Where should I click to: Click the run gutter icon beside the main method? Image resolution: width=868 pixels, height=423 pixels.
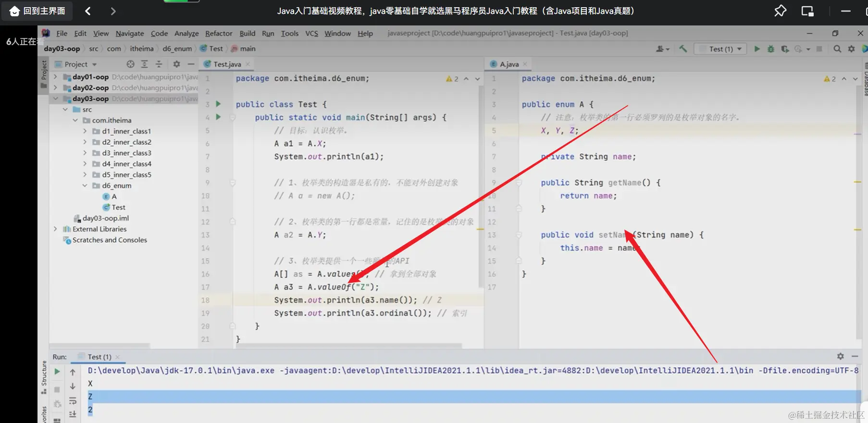(218, 117)
